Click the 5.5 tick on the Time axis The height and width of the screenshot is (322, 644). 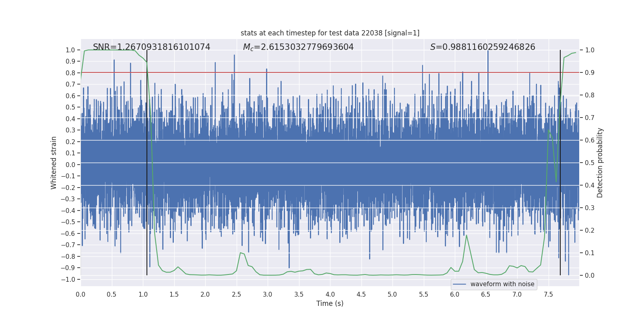[424, 294]
